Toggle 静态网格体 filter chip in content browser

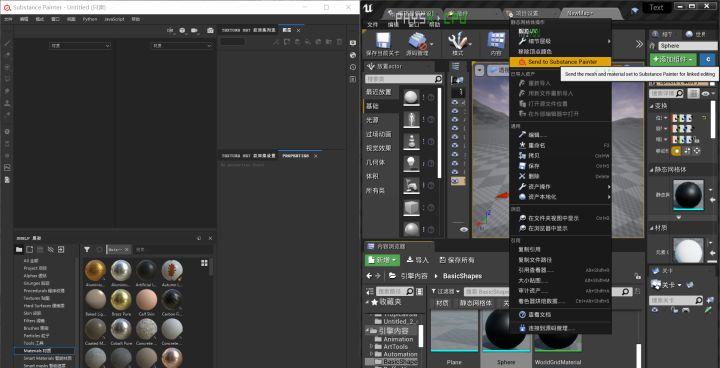tap(475, 303)
